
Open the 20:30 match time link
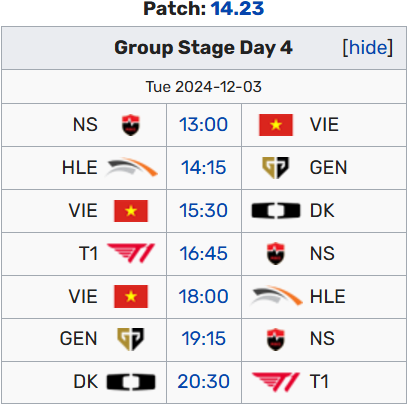[204, 381]
